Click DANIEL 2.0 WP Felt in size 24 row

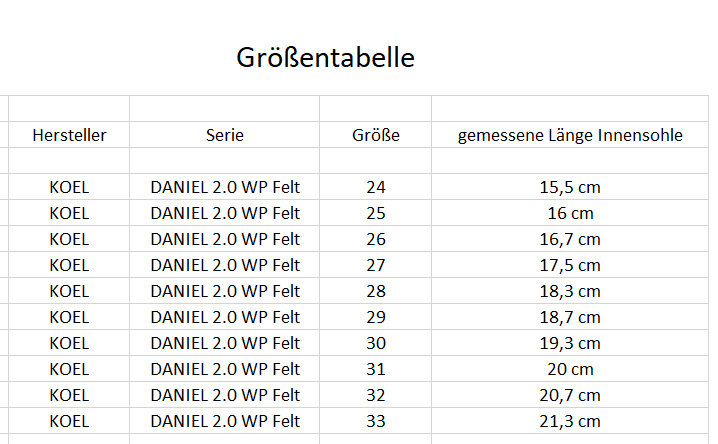click(225, 187)
